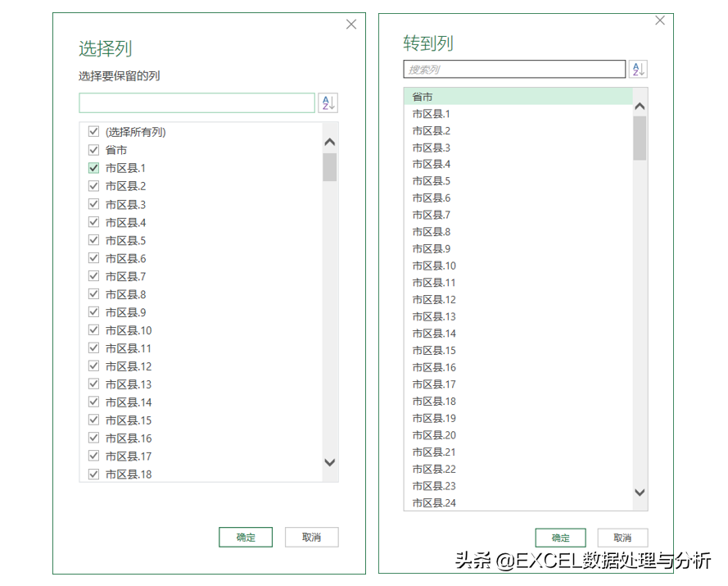
Task: Uncheck the 市区县.16 checkbox
Action: [x=94, y=438]
